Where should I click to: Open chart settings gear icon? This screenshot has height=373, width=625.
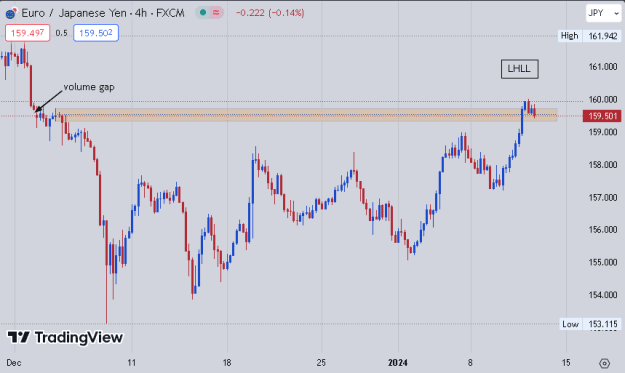coord(605,363)
